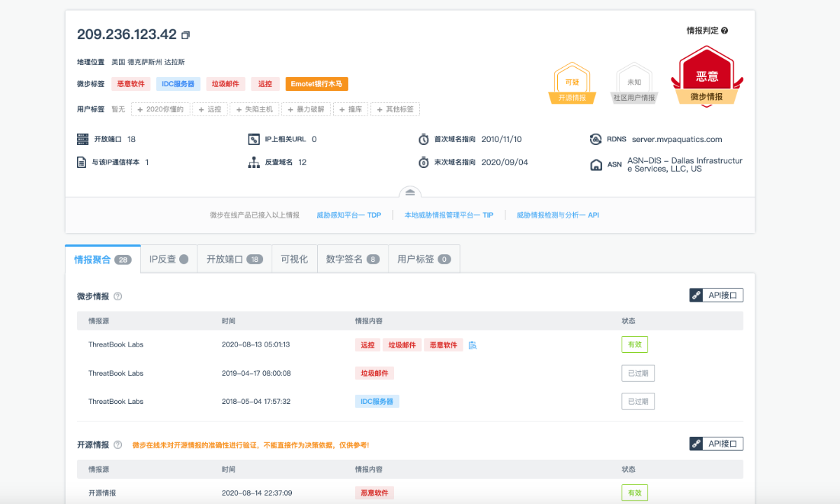Screen dimensions: 840x504
Task: Click 已过期 status in 2019-04-17 row
Action: click(638, 373)
